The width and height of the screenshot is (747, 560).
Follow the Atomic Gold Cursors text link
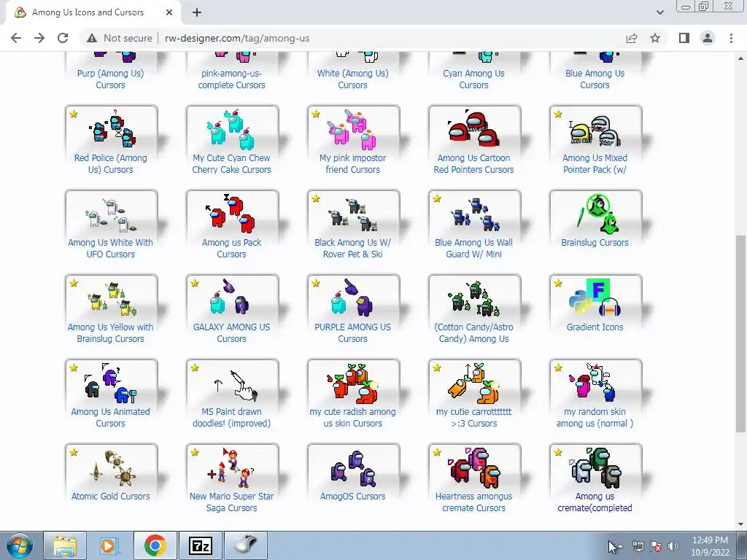point(111,496)
